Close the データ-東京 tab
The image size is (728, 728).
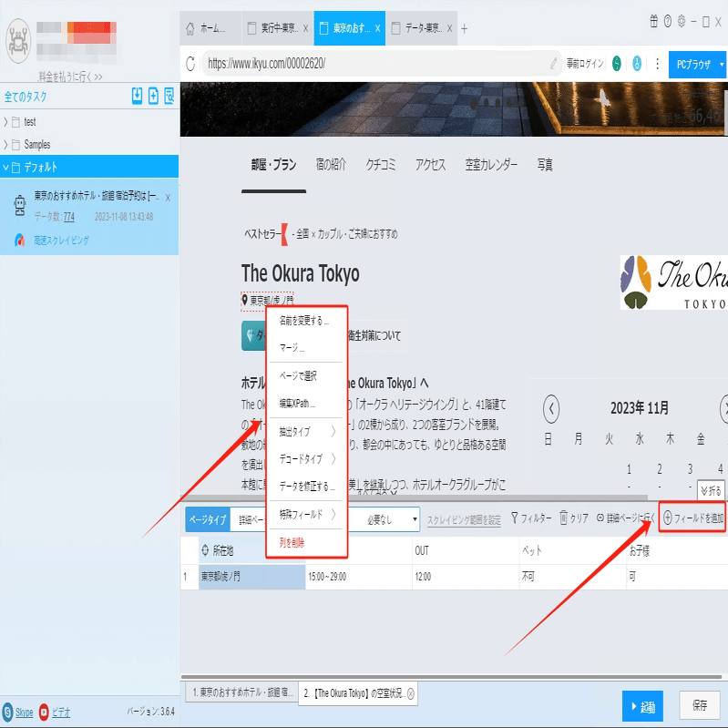point(449,28)
